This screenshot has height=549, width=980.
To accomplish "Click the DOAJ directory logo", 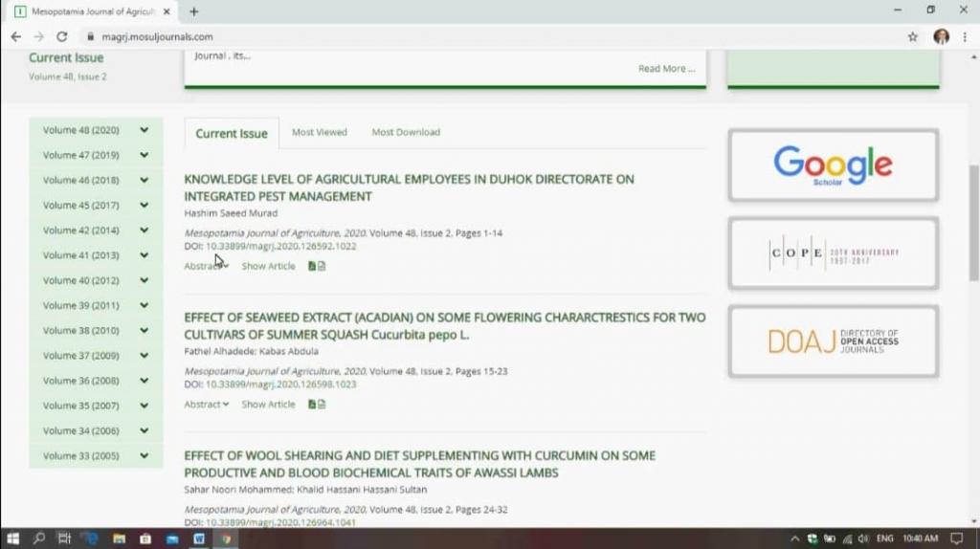I will pyautogui.click(x=833, y=341).
